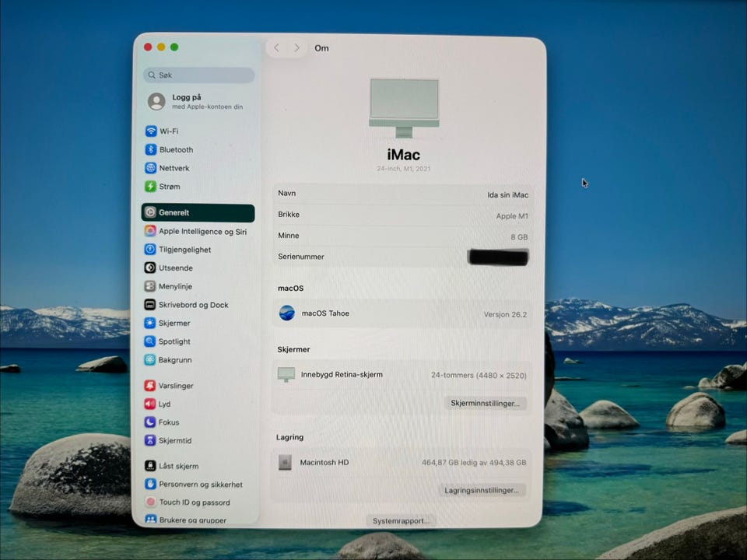Click the Søk search field

coord(198,75)
